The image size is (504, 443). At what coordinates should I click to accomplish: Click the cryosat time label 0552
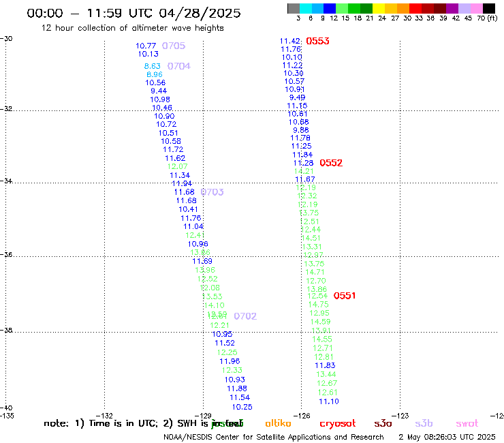[331, 163]
